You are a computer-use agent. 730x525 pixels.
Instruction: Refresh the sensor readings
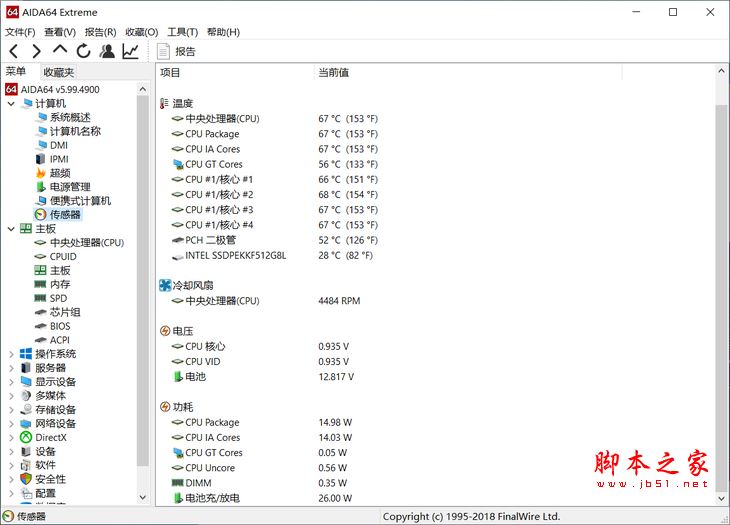pyautogui.click(x=84, y=51)
